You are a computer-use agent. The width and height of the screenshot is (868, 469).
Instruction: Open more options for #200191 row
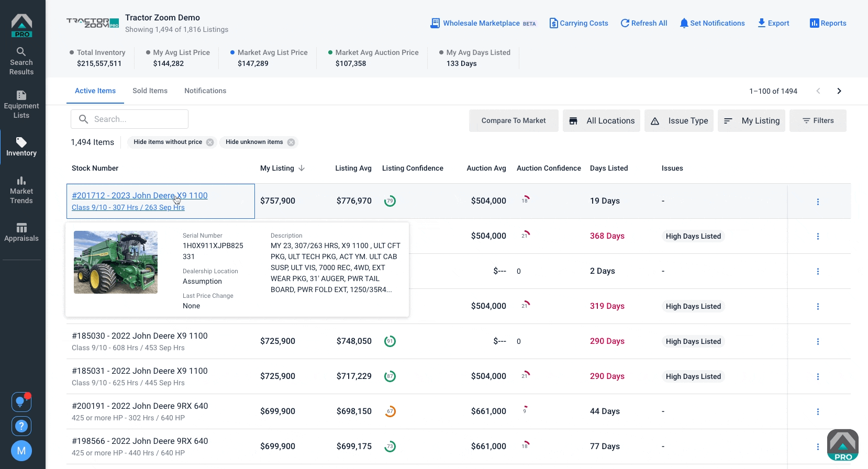click(x=818, y=411)
